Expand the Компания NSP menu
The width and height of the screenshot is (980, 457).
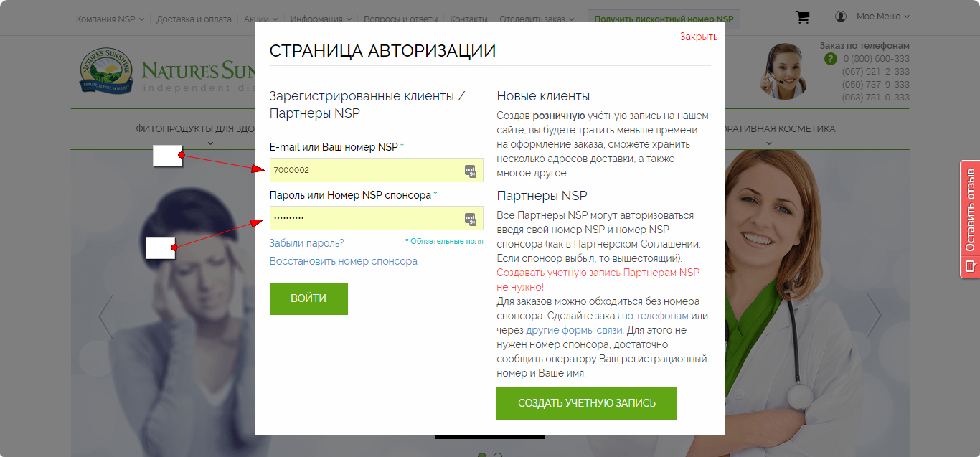[x=110, y=19]
